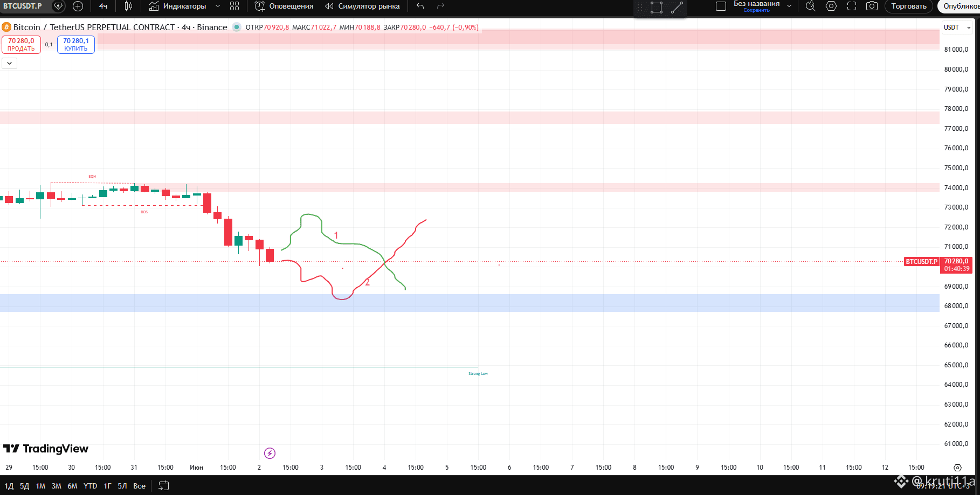This screenshot has height=495, width=980.
Task: Take a chart snapshot with camera icon
Action: point(872,6)
